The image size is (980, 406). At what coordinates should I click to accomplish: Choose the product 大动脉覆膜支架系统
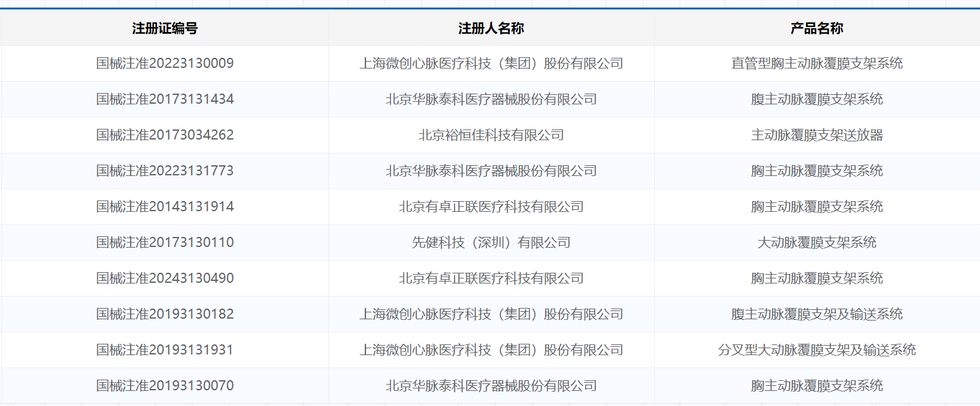(x=817, y=243)
